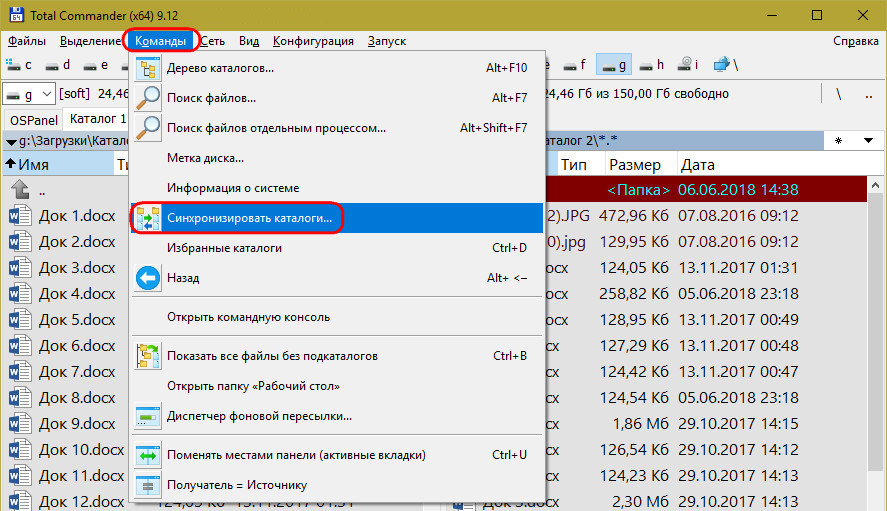Viewport: 887px width, 511px height.
Task: Open the Команды menu
Action: pos(161,41)
